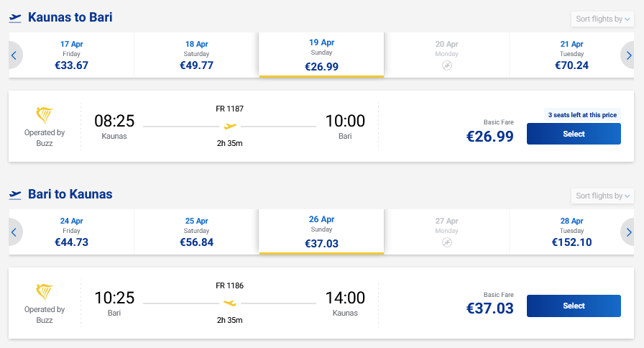Show earlier return dates with left arrow

pyautogui.click(x=14, y=232)
